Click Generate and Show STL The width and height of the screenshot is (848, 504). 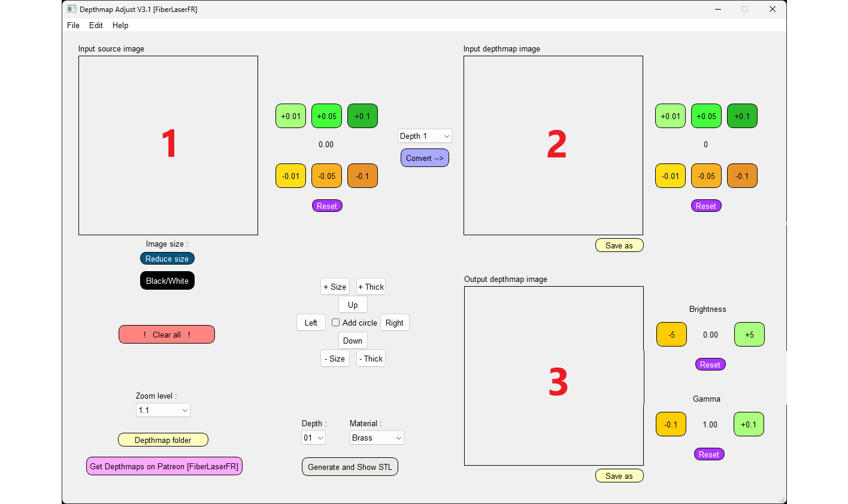coord(350,467)
